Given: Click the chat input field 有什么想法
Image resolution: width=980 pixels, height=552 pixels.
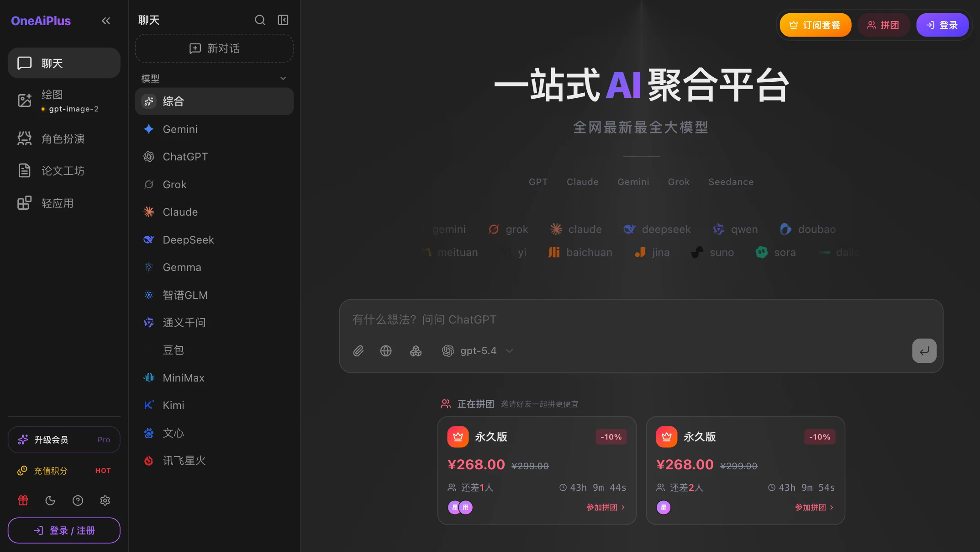Looking at the screenshot, I should 641,320.
